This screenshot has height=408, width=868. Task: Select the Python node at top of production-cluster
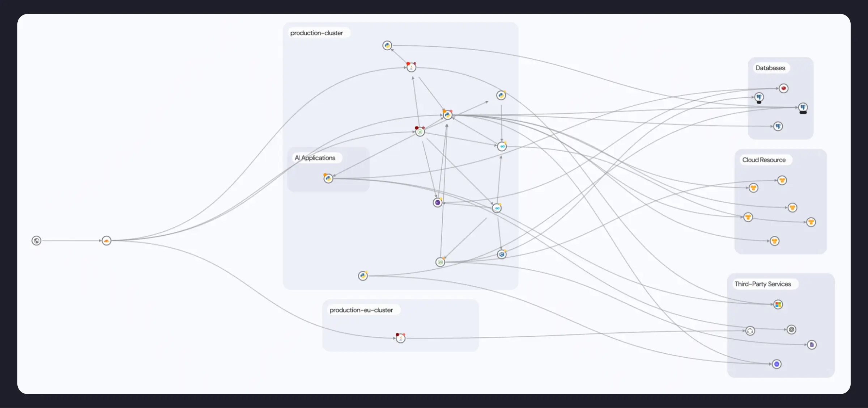pos(387,45)
